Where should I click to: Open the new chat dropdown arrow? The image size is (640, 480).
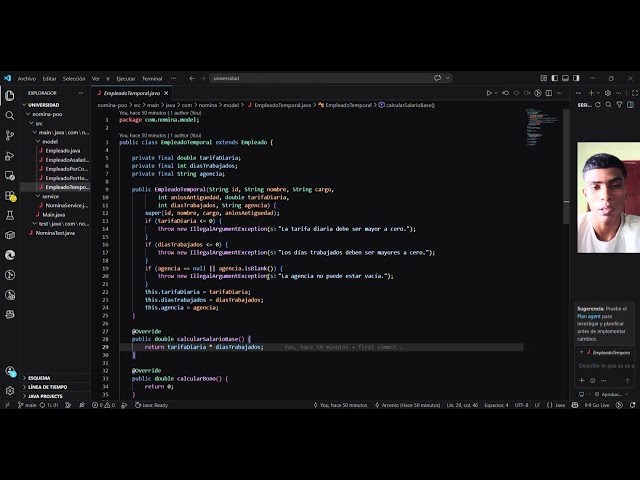(x=598, y=93)
